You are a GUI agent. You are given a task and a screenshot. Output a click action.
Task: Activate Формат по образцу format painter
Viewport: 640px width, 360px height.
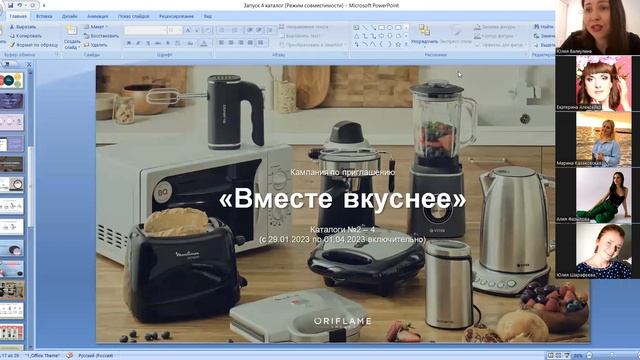click(33, 45)
